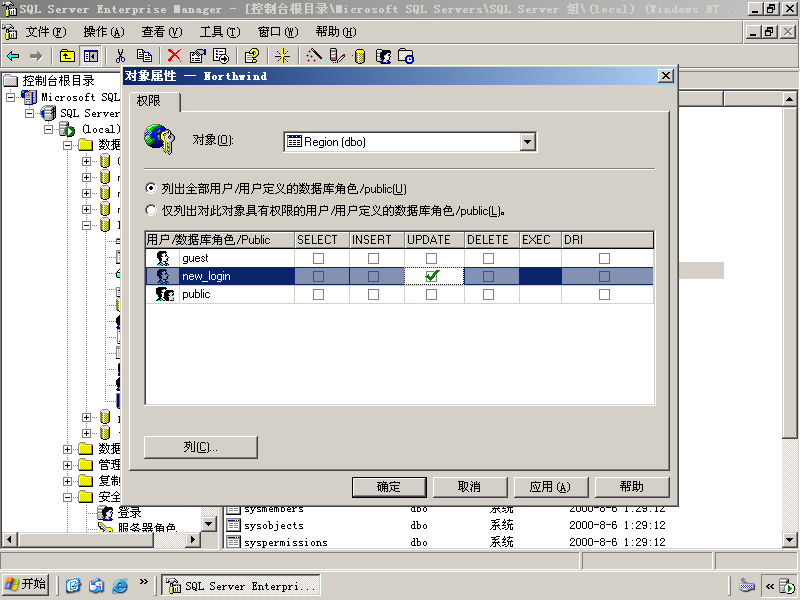Click the login (登录) node icon in tree
The width and height of the screenshot is (800, 600).
point(106,512)
